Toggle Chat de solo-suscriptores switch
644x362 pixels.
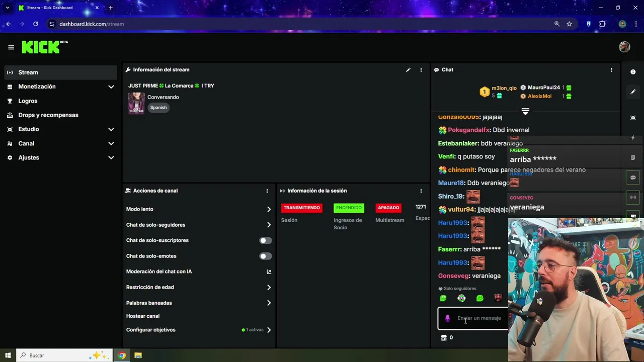point(265,241)
